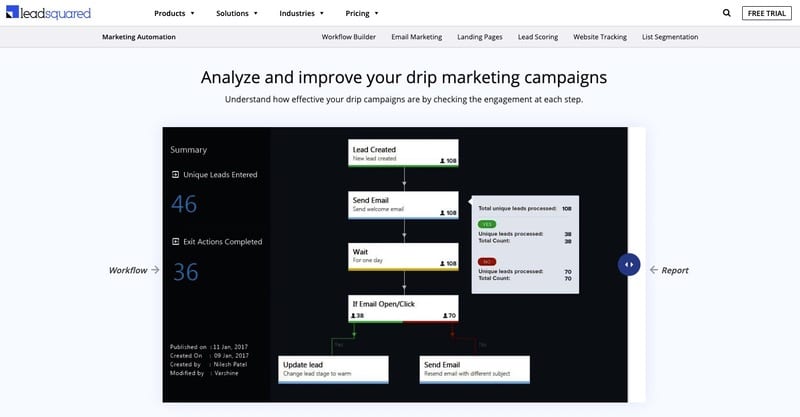Select the If Email Open/Click node
The height and width of the screenshot is (417, 800).
click(403, 309)
